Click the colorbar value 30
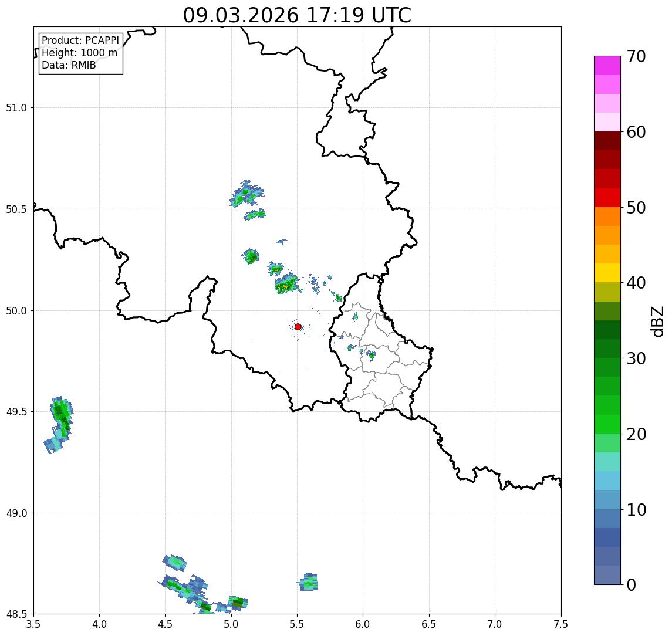The width and height of the screenshot is (672, 636). click(x=636, y=358)
